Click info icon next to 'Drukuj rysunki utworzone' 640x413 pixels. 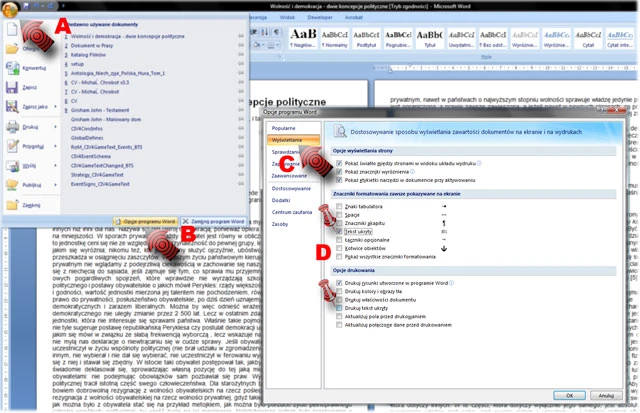pyautogui.click(x=451, y=283)
